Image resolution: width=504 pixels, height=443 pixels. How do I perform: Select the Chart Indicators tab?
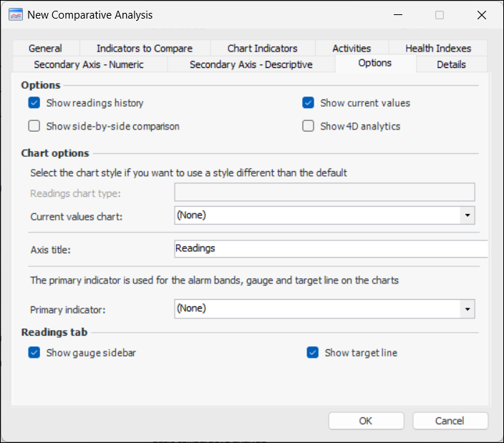tap(262, 49)
